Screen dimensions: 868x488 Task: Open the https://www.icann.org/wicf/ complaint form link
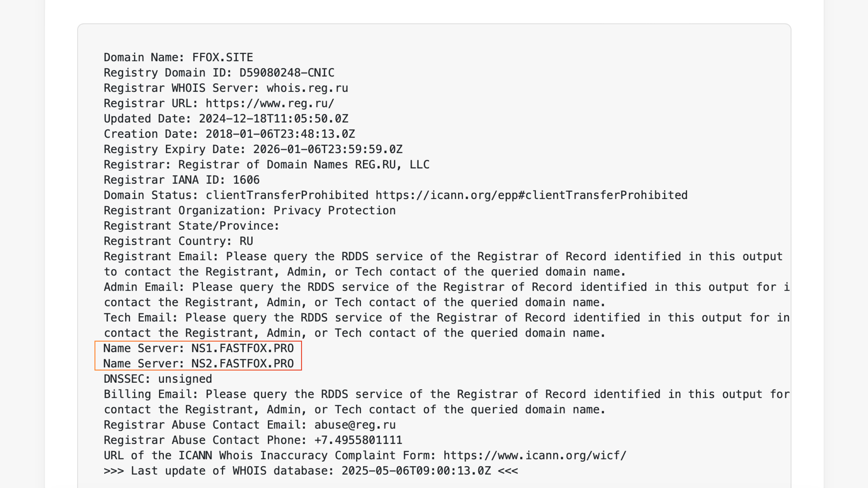pos(535,456)
